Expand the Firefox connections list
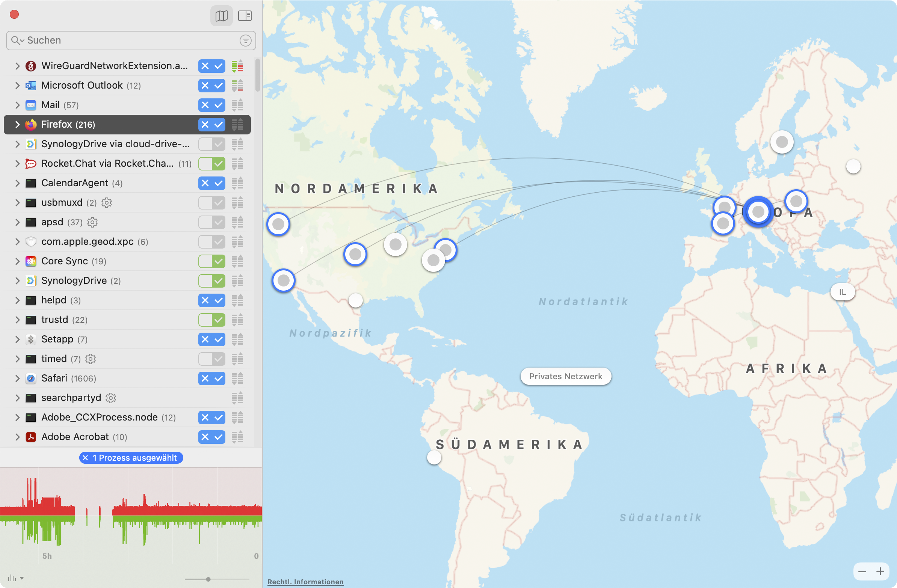 click(x=17, y=125)
